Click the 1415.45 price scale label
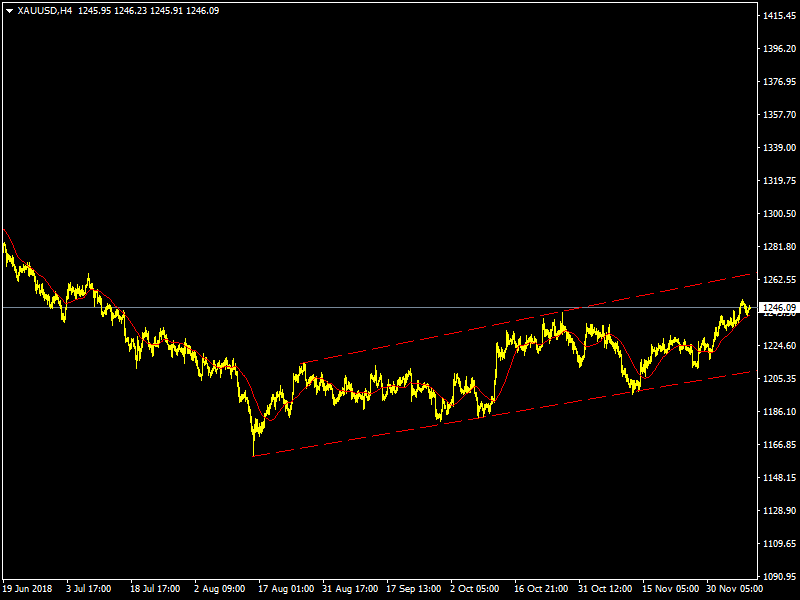The image size is (800, 600). tap(778, 16)
